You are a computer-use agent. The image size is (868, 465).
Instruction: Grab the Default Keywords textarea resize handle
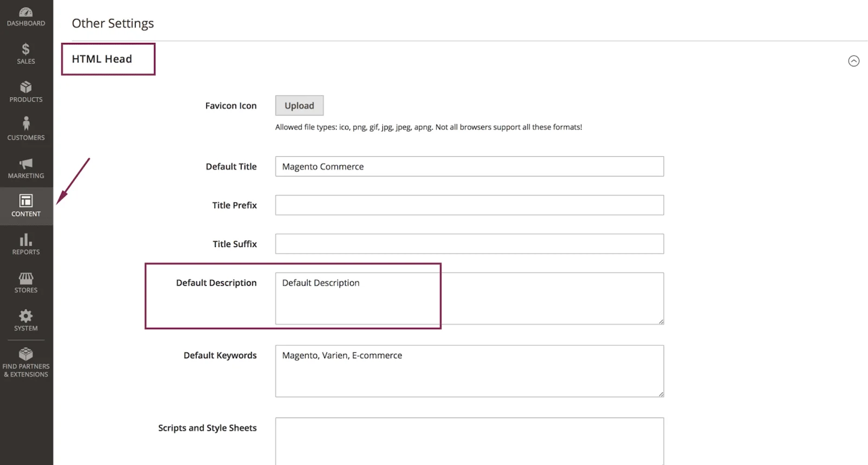click(661, 394)
